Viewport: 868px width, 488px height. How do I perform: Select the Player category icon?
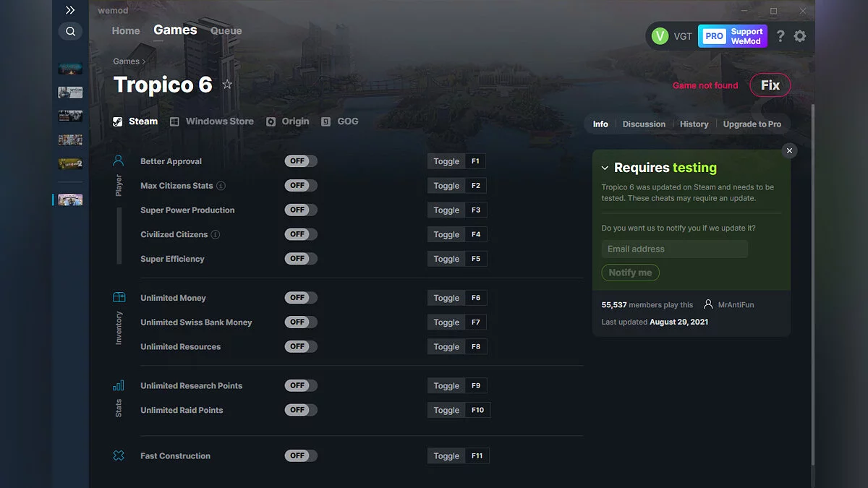click(119, 160)
